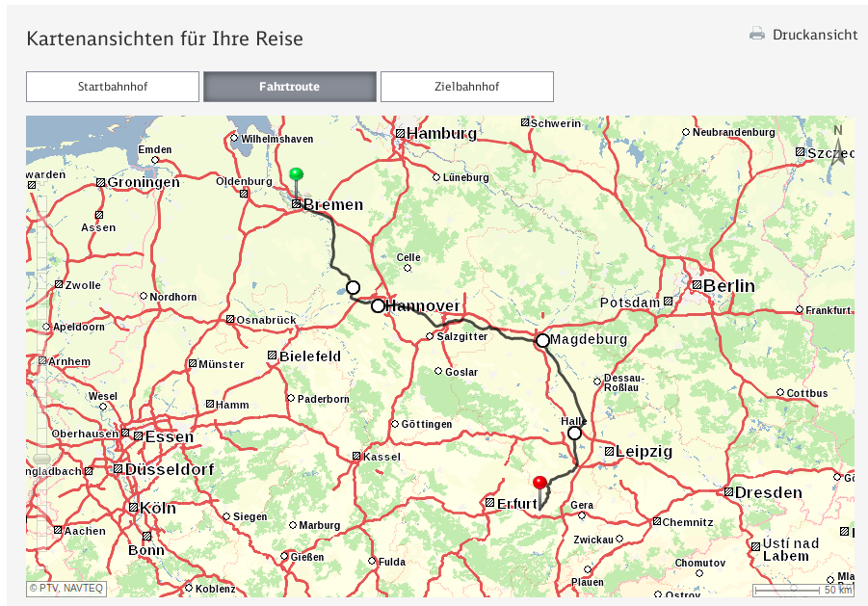The image size is (868, 606).
Task: Click the Gera map label
Action: [x=582, y=505]
